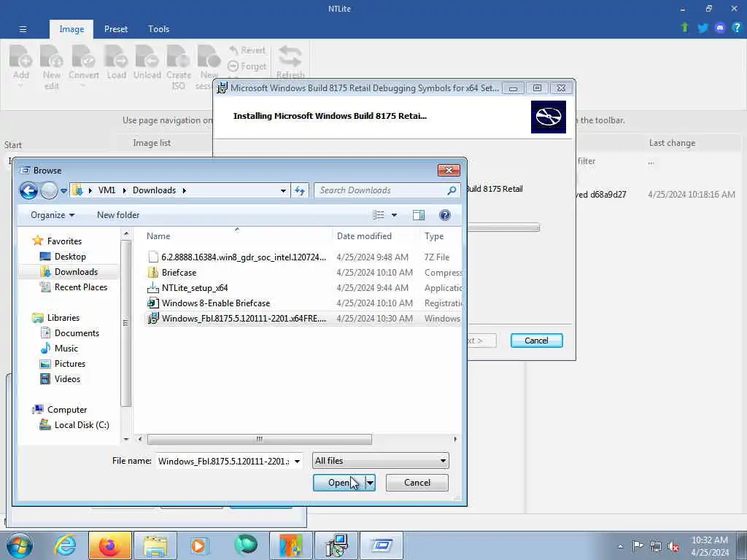Screen dimensions: 747x560
Task: Click the refresh location button in Browse
Action: point(300,190)
